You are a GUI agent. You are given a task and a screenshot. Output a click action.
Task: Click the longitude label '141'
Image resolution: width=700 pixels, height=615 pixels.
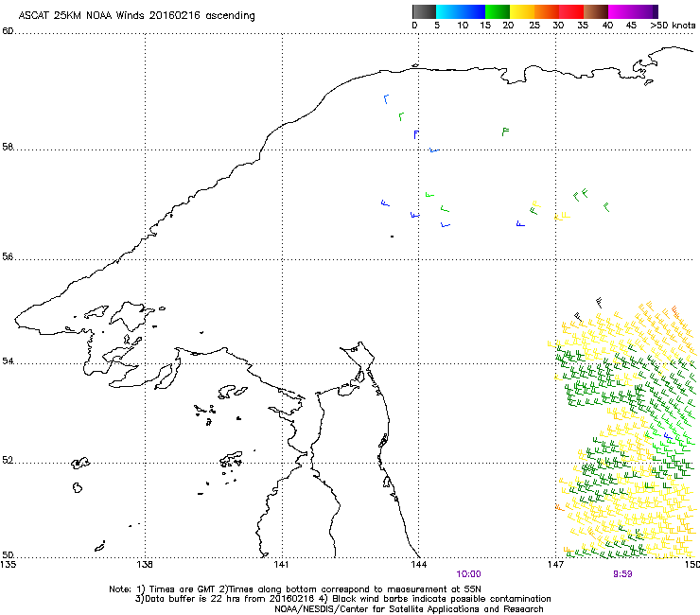click(281, 564)
